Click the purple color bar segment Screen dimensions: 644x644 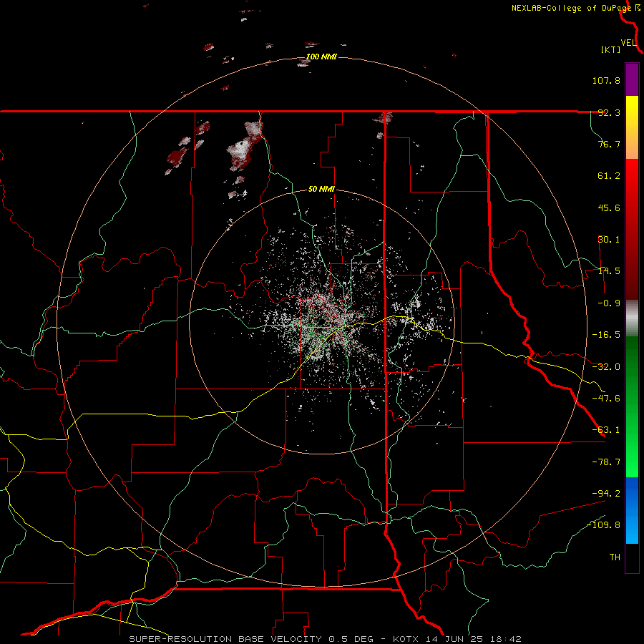coord(632,79)
